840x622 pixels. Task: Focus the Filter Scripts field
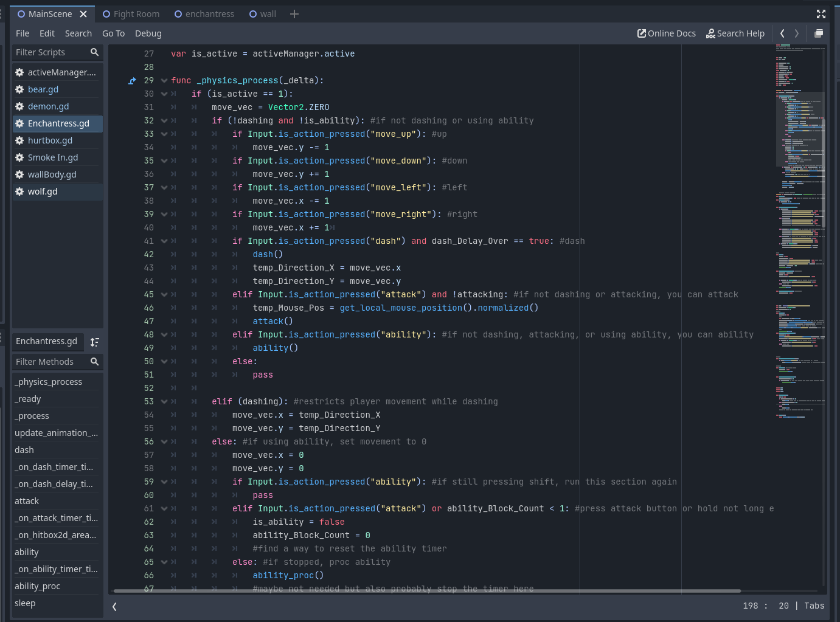coord(58,52)
